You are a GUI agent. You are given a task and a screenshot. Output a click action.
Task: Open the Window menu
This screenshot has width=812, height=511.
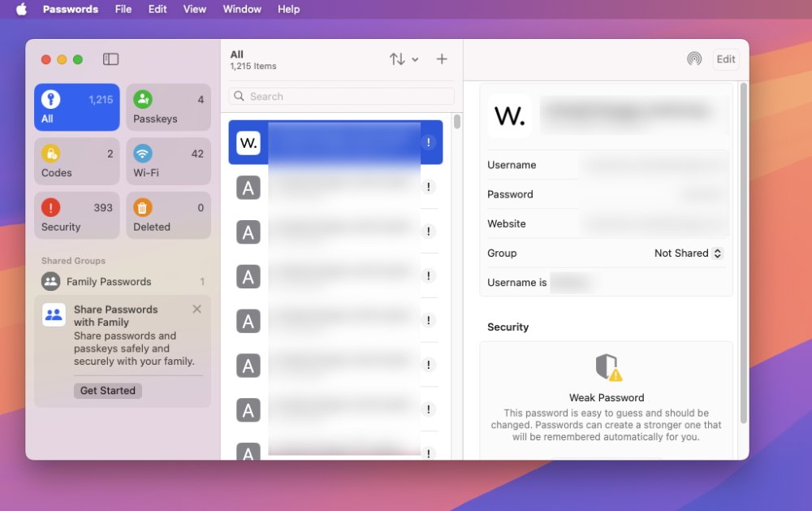click(x=242, y=9)
